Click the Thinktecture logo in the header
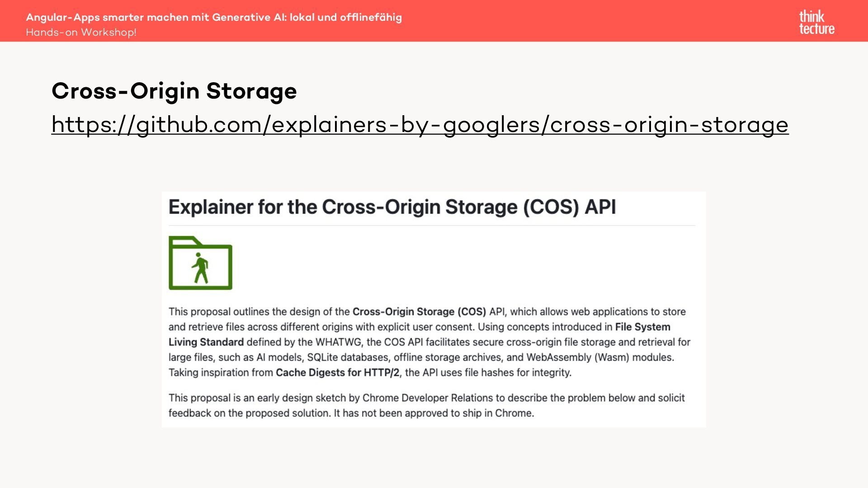The width and height of the screenshot is (868, 488). tap(816, 22)
